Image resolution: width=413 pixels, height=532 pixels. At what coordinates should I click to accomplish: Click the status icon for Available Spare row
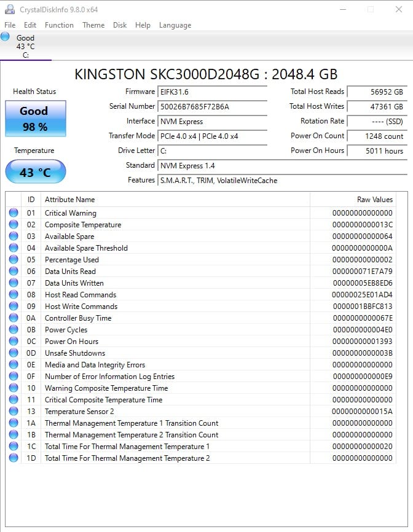click(x=14, y=236)
